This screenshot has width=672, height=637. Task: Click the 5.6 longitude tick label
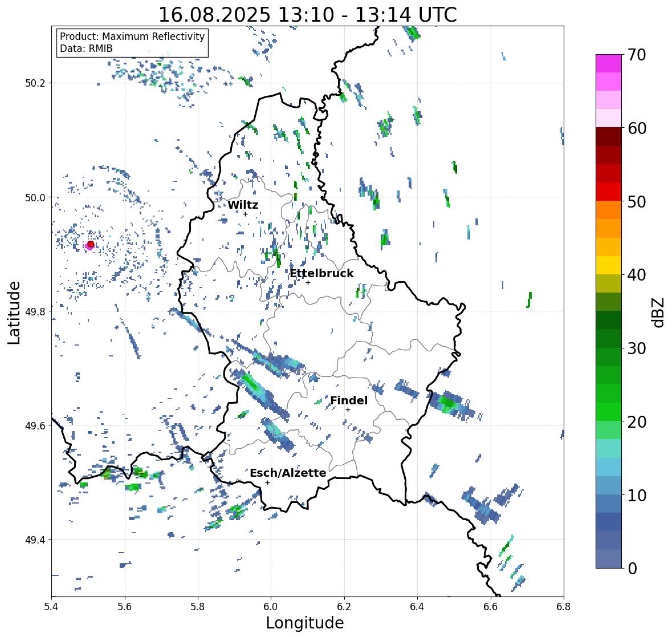(125, 607)
